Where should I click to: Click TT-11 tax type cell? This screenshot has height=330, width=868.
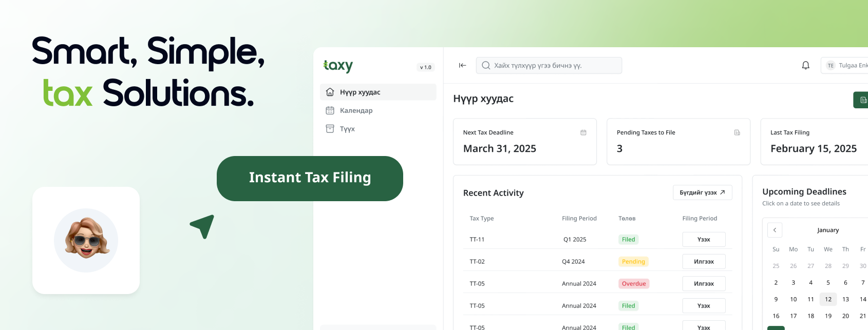(477, 240)
